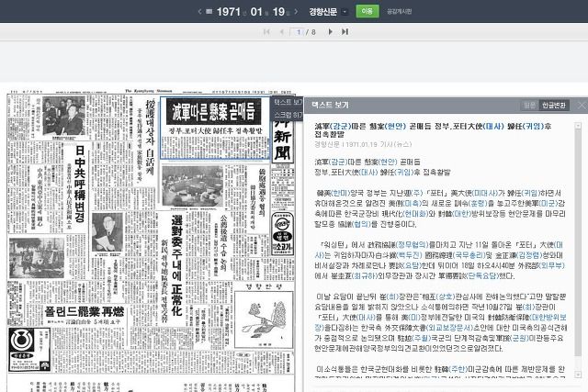588x392 pixels.
Task: Open the 공감게시판 link
Action: (x=400, y=12)
